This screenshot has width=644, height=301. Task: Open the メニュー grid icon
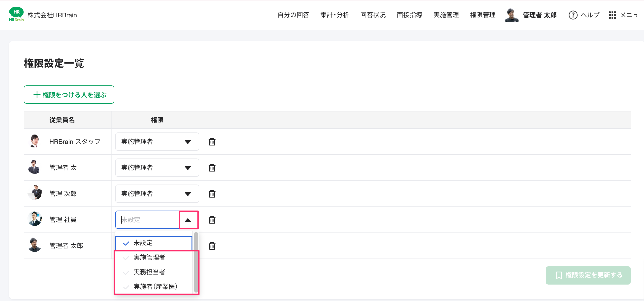[612, 15]
